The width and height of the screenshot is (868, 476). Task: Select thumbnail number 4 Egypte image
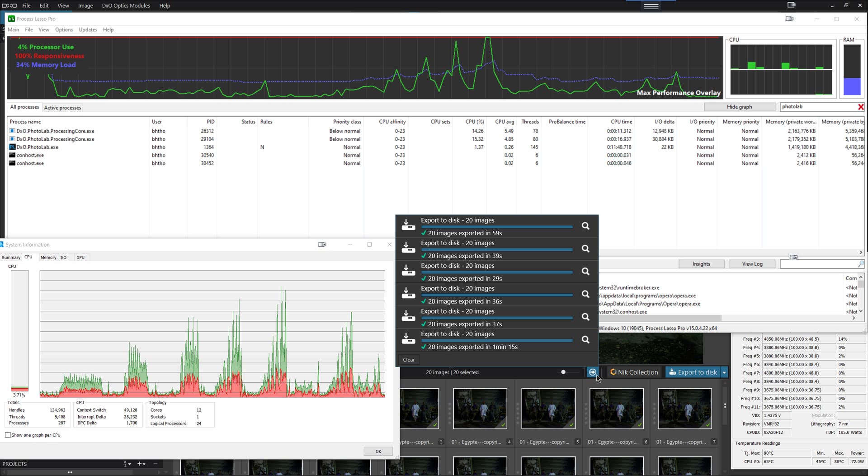pyautogui.click(x=480, y=409)
